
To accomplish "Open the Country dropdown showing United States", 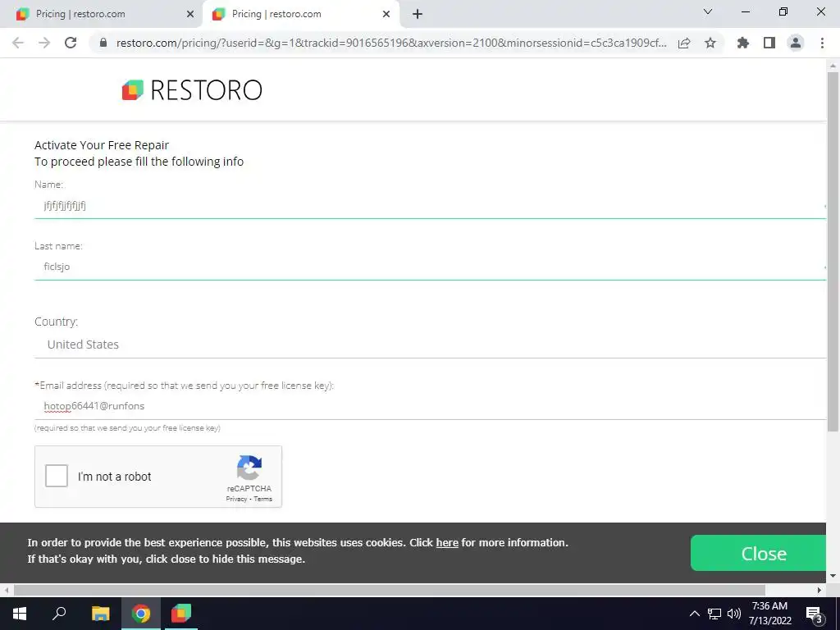I will pos(430,345).
